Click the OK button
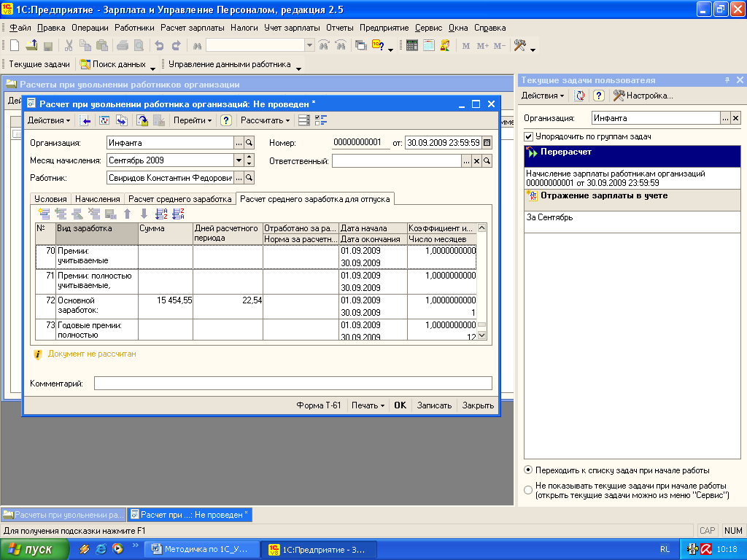 [x=400, y=405]
